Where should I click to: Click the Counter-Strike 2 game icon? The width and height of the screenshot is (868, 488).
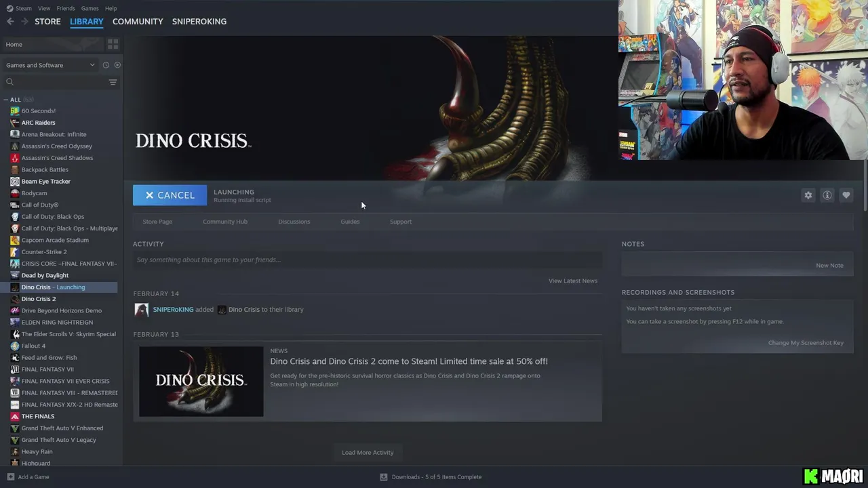[15, 252]
